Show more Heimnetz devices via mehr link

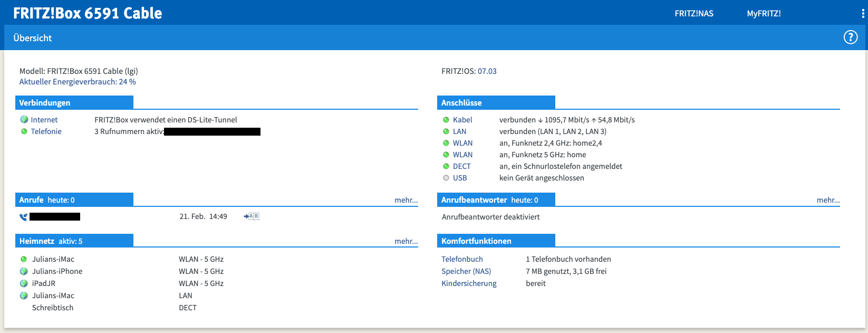tap(406, 241)
